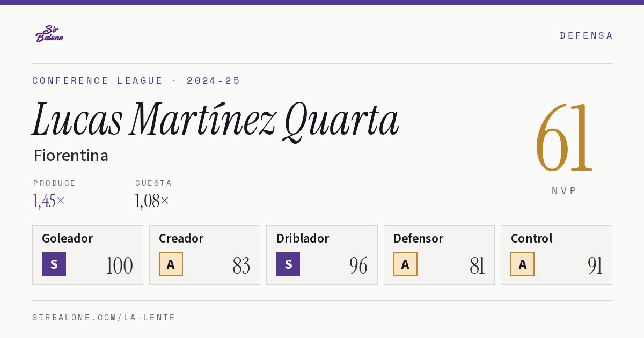Click the CUESTA label
The width and height of the screenshot is (644, 338).
tap(153, 183)
